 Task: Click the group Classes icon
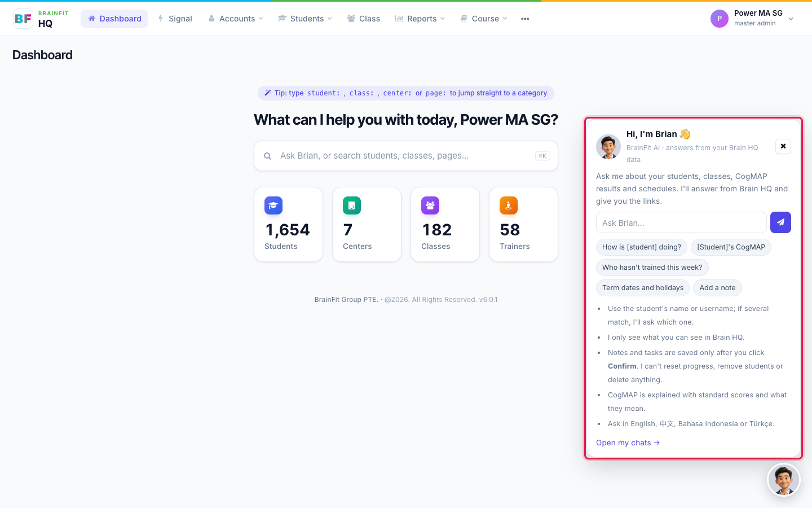pyautogui.click(x=430, y=205)
